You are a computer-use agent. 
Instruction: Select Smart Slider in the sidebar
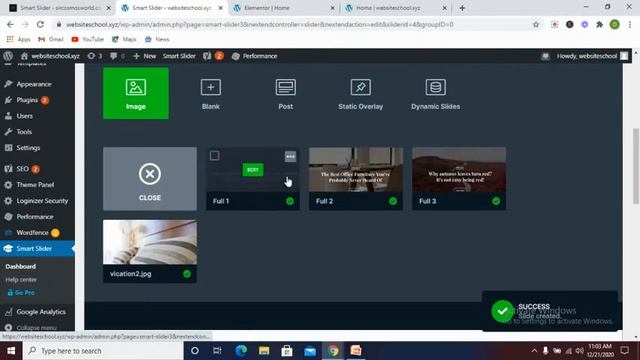37,249
